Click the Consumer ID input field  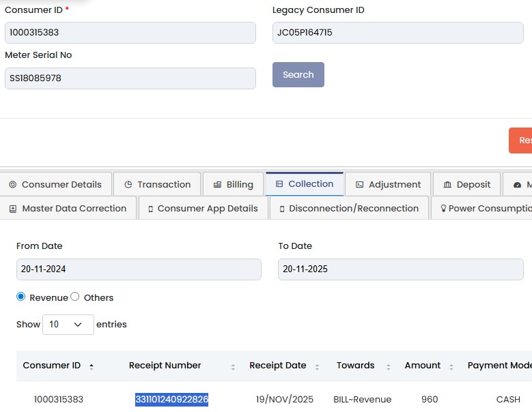pyautogui.click(x=130, y=33)
